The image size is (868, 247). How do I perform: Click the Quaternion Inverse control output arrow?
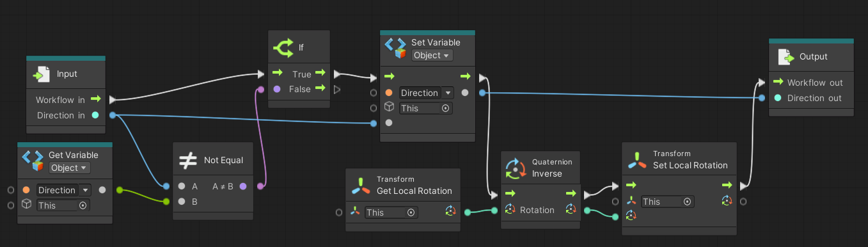(x=571, y=193)
